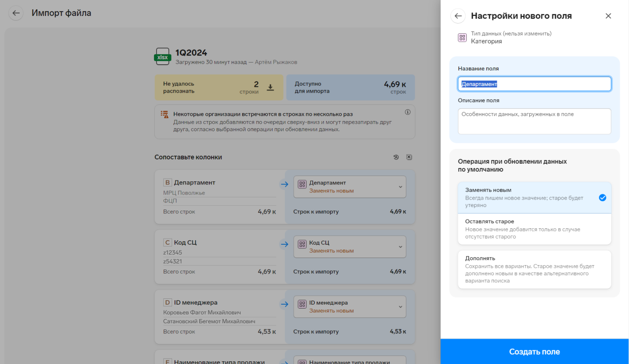Focus the Название поля input with Департамент
The image size is (629, 364).
pos(535,84)
